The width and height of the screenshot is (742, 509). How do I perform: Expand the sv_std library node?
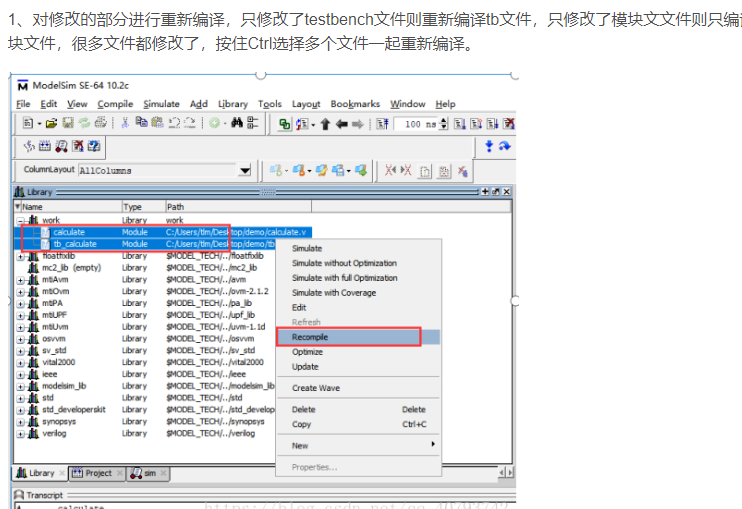[20, 351]
